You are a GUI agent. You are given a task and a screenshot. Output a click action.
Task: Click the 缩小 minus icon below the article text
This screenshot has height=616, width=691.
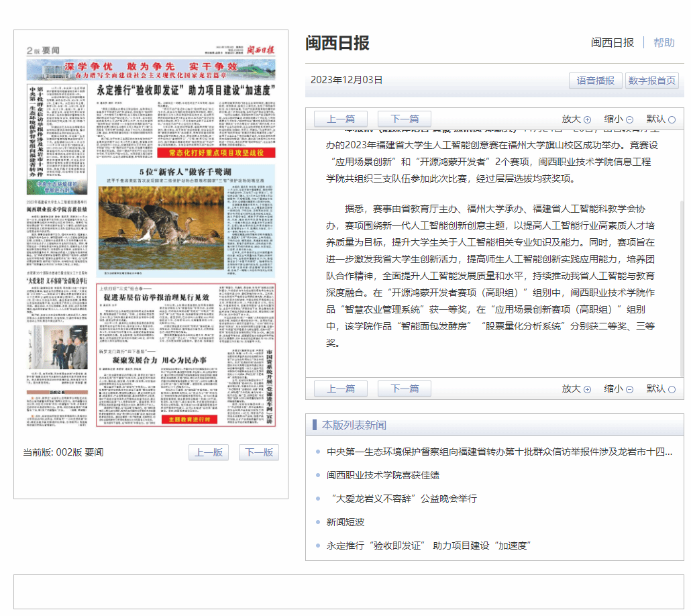[629, 389]
